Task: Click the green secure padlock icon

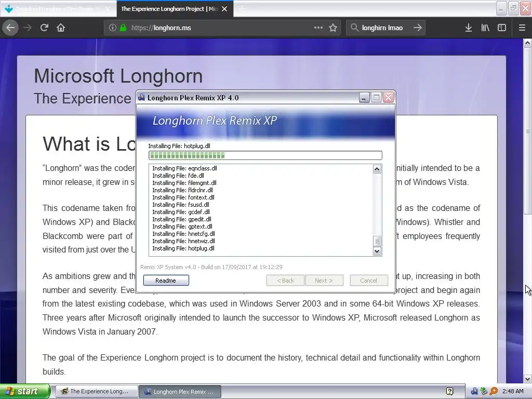Action: 123,28
